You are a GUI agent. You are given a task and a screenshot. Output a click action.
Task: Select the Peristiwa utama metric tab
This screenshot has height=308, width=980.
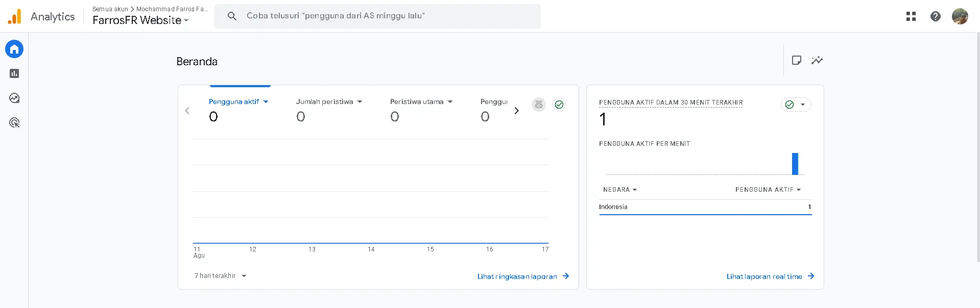click(x=421, y=102)
